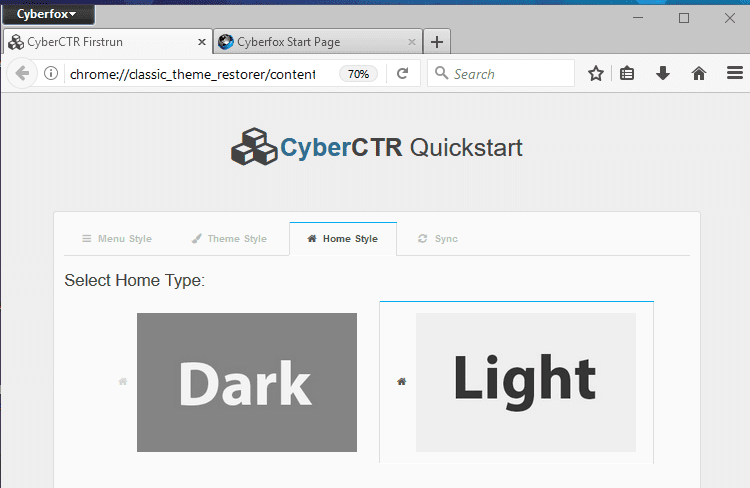Choose the Light home type thumbnail
The image size is (750, 488).
[x=526, y=382]
